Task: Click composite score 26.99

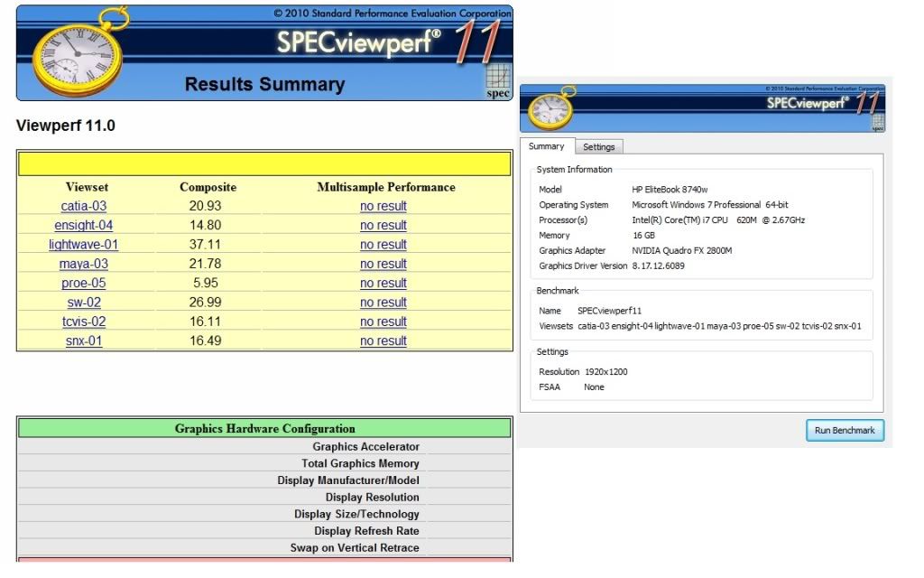Action: pos(205,303)
